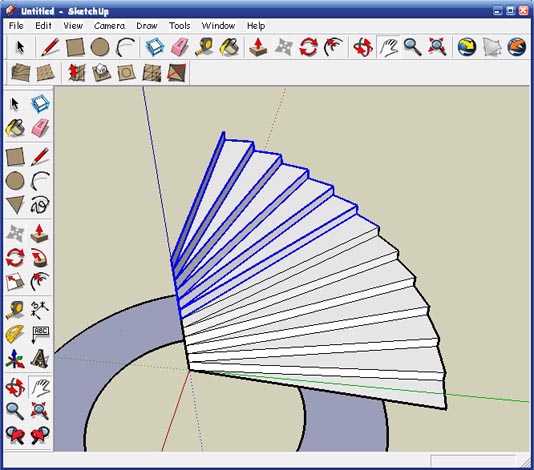Click the Place Model Google Earth icon
The image size is (534, 470).
(517, 47)
